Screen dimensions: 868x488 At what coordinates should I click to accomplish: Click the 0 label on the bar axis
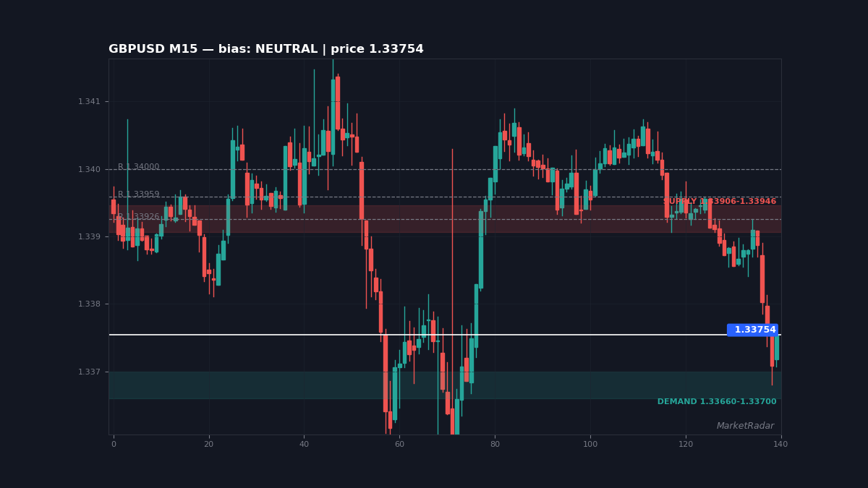114,444
